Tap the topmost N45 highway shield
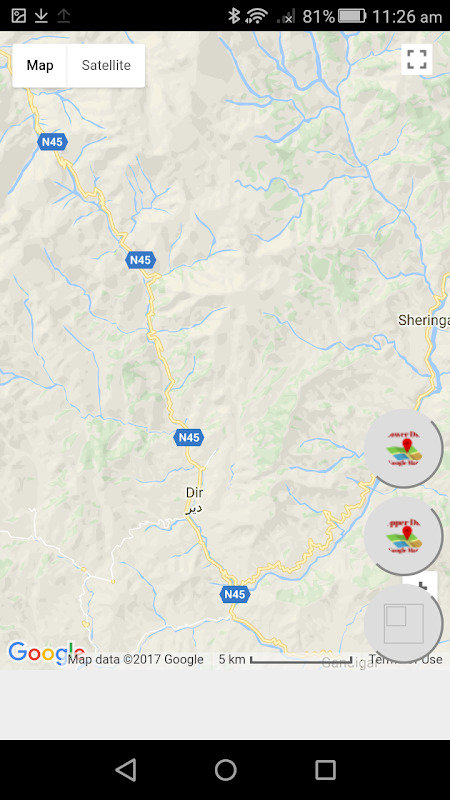The width and height of the screenshot is (450, 800). [x=52, y=141]
